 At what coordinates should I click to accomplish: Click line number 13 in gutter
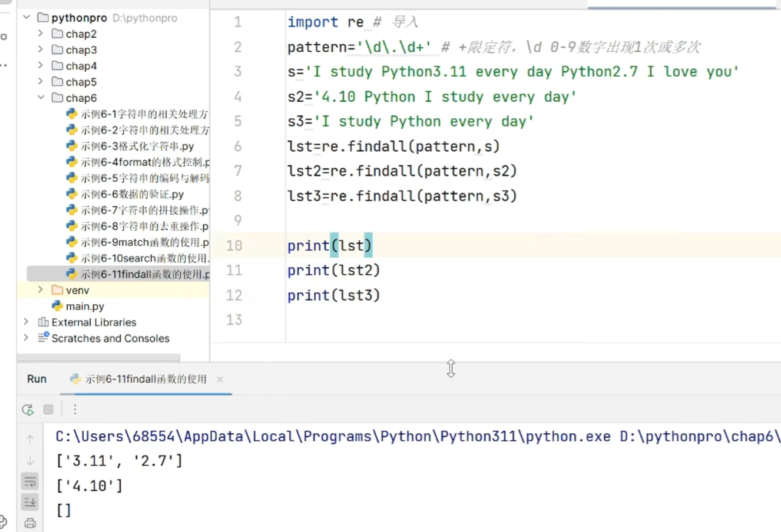click(x=234, y=320)
